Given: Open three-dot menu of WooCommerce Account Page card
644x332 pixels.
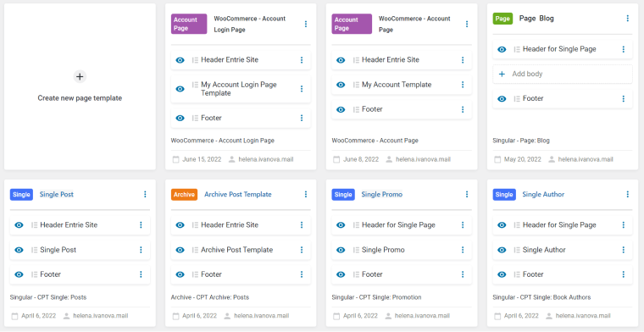Looking at the screenshot, I should [x=467, y=25].
